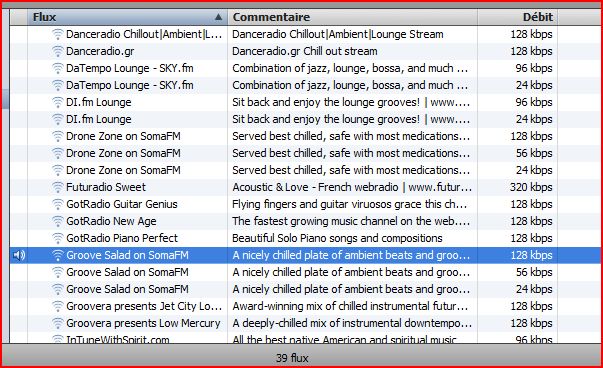Viewport: 603px width, 368px height.
Task: Select 'Groove Salad on SomaFM' name in 24 kbps row
Action: [x=127, y=289]
